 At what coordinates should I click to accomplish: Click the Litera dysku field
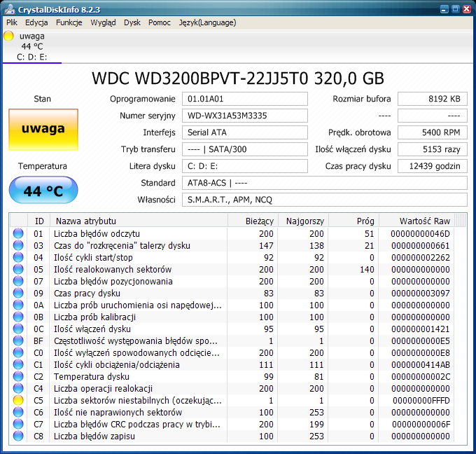click(x=245, y=166)
